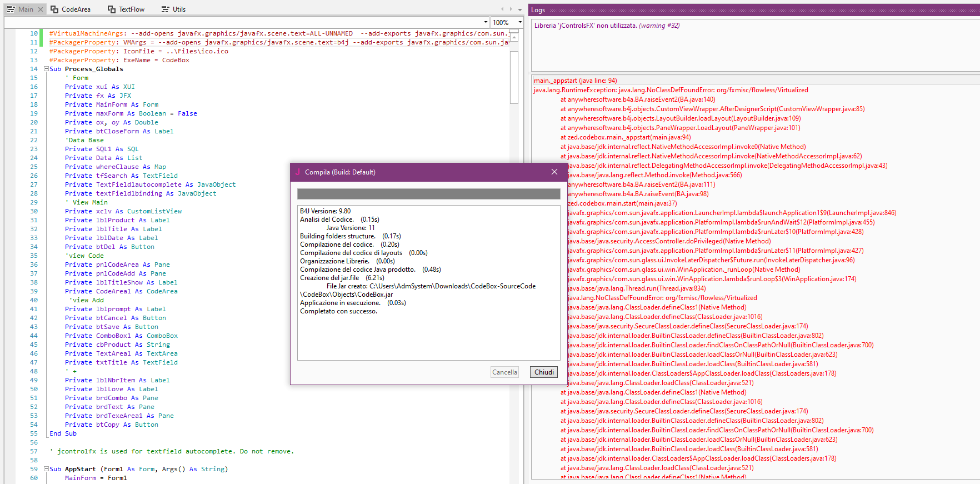
Task: Click the Chiudi button
Action: tap(544, 372)
